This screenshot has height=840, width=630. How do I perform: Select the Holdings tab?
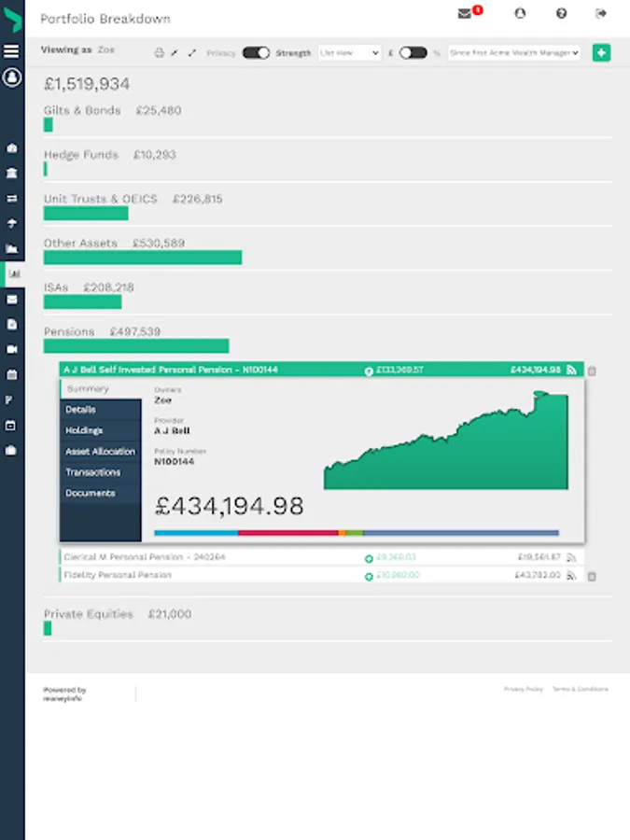click(101, 430)
